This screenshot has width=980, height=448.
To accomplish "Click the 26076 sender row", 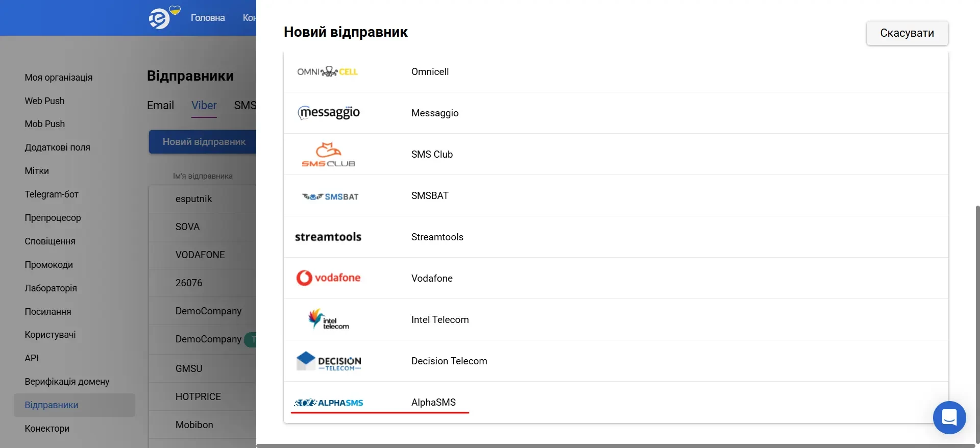I will (x=203, y=283).
